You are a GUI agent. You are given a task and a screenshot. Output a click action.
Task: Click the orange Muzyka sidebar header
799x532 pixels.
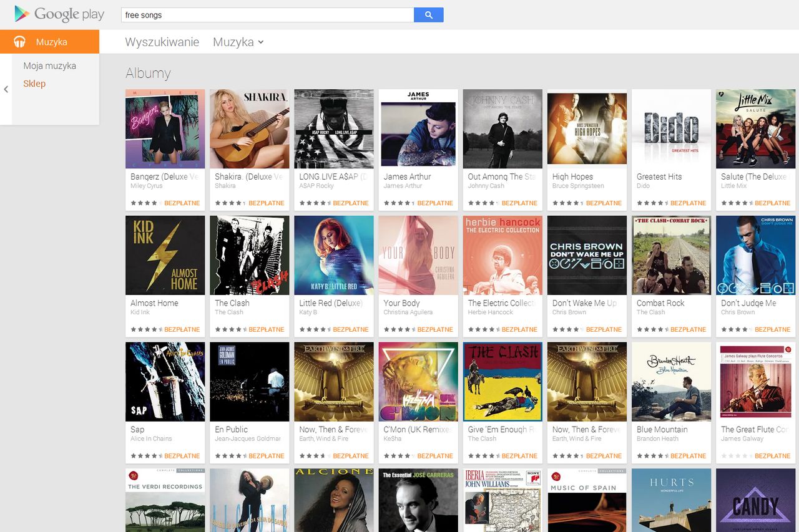[50, 42]
